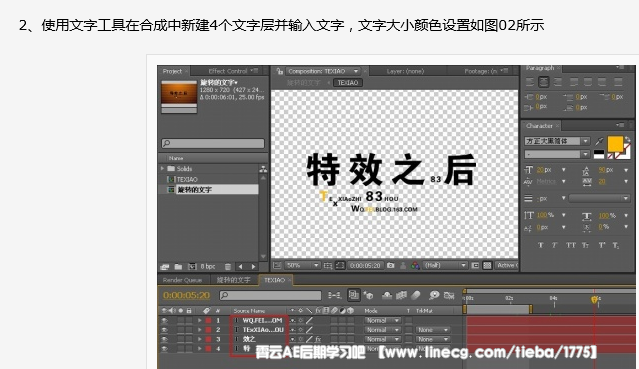The height and width of the screenshot is (369, 639).
Task: Click the composition mini-flowchart icon in timeline
Action: (x=334, y=295)
